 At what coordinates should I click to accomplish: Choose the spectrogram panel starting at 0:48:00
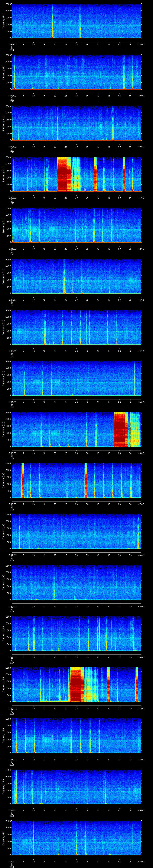coord(77,583)
